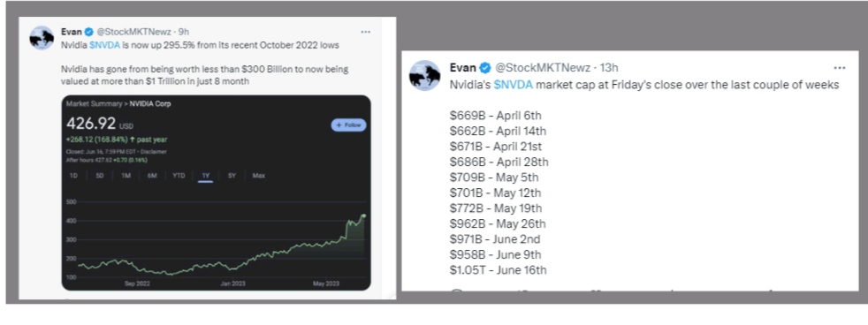Open three-dot menu on right tweet

[x=839, y=68]
